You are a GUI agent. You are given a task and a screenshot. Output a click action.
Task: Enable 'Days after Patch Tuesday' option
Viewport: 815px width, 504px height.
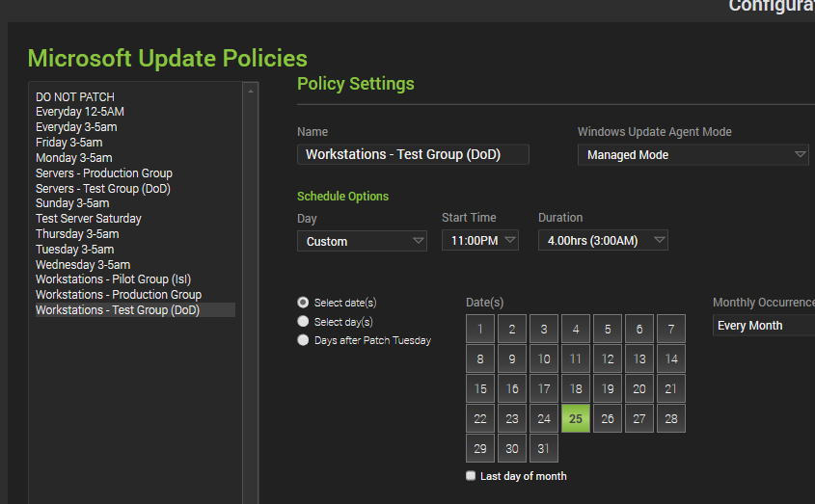click(304, 340)
